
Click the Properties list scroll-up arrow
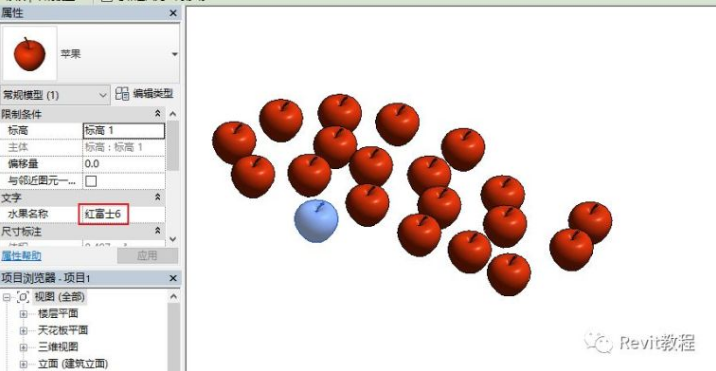[173, 114]
